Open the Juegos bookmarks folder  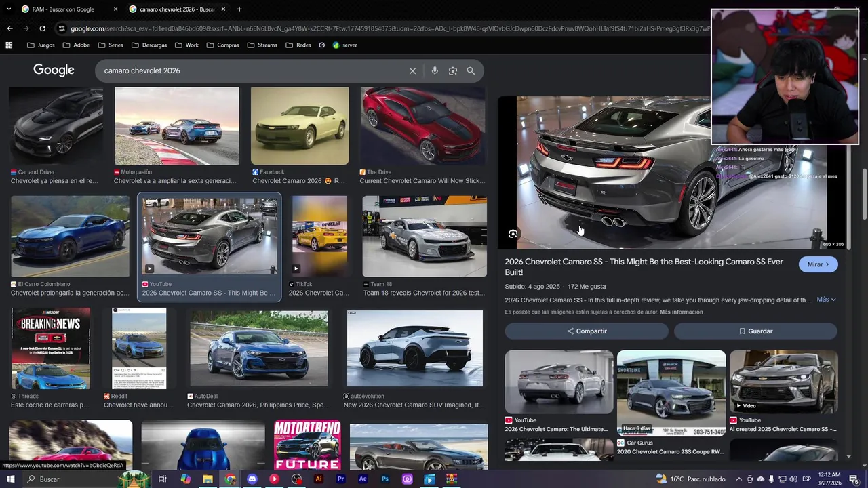(x=41, y=45)
